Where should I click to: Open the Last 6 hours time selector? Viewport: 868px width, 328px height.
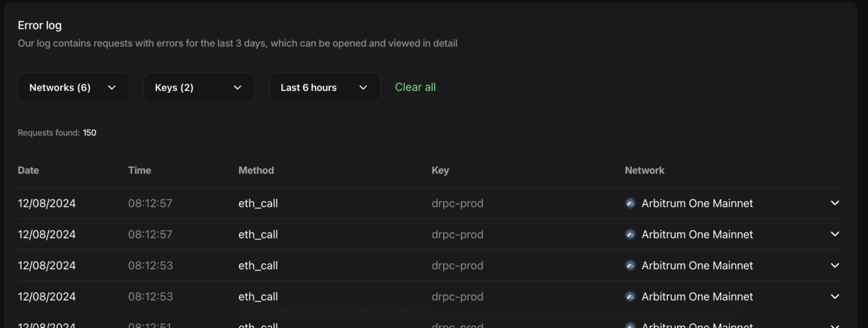coord(325,87)
